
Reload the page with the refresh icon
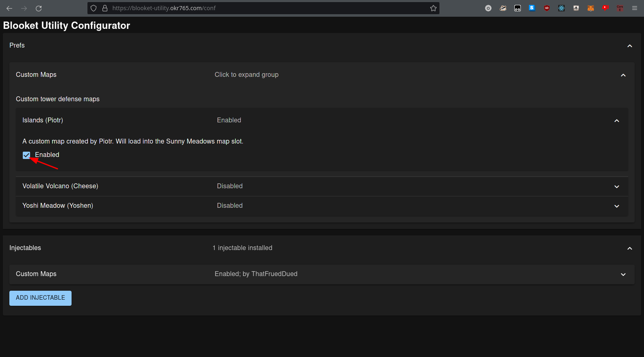pyautogui.click(x=39, y=8)
